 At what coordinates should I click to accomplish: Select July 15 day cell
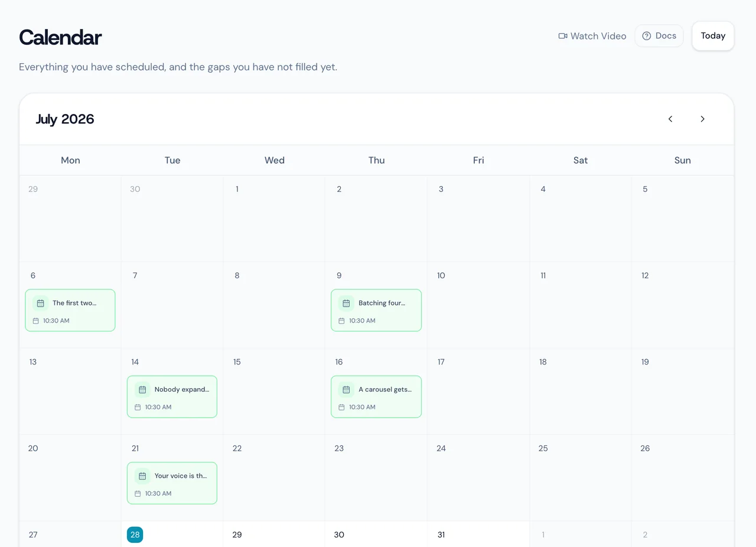[274, 391]
